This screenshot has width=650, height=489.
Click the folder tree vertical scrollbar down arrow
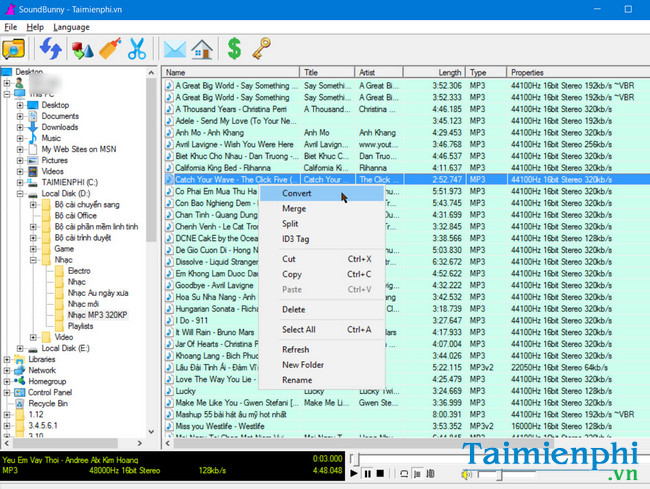click(x=151, y=431)
